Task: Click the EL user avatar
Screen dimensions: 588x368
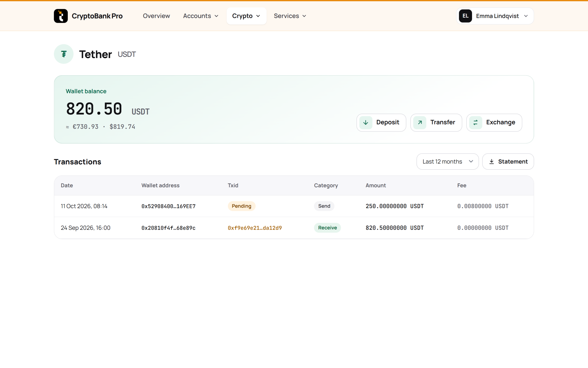Action: (465, 16)
